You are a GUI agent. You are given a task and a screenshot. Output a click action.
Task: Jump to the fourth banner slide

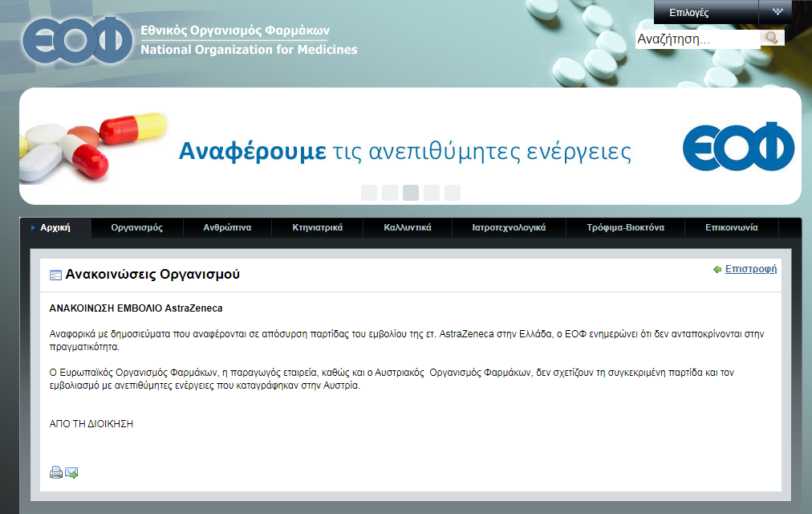coord(432,193)
